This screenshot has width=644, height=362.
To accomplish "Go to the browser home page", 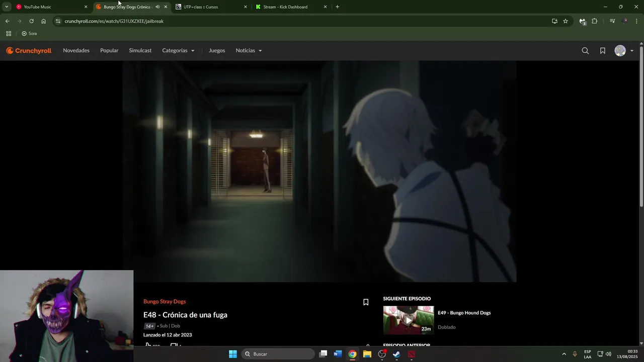I will point(43,21).
